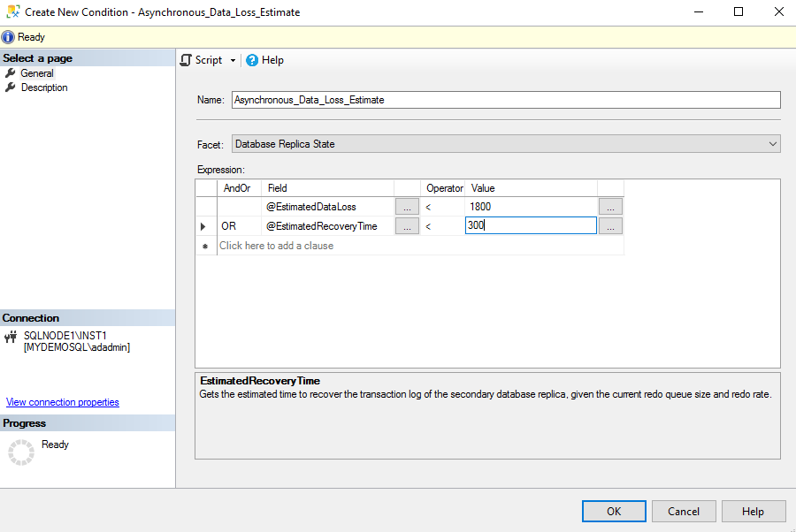
Task: Select the Description page
Action: pos(44,87)
